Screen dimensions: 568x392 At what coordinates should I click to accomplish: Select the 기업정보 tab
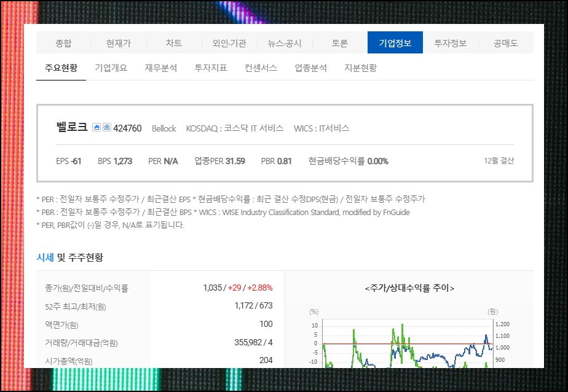pyautogui.click(x=395, y=43)
